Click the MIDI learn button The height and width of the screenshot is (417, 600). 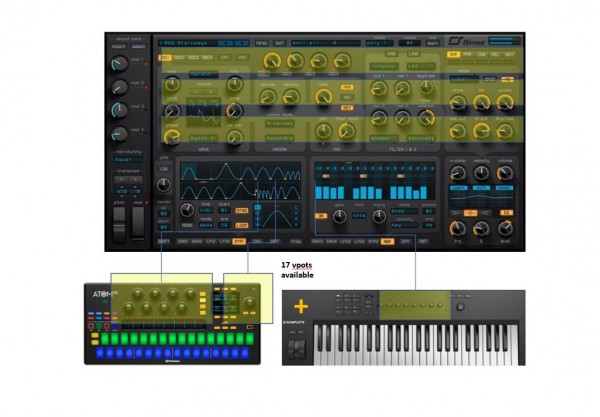433,43
